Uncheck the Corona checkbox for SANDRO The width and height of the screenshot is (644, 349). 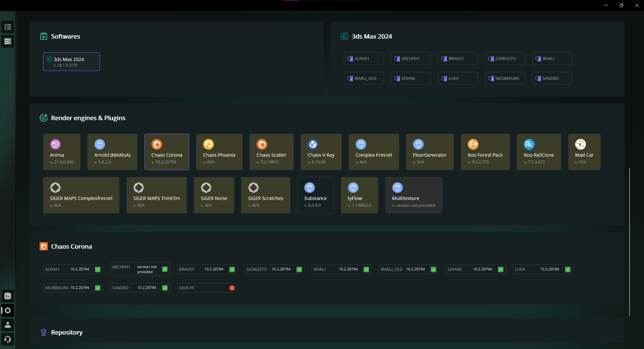coord(165,288)
